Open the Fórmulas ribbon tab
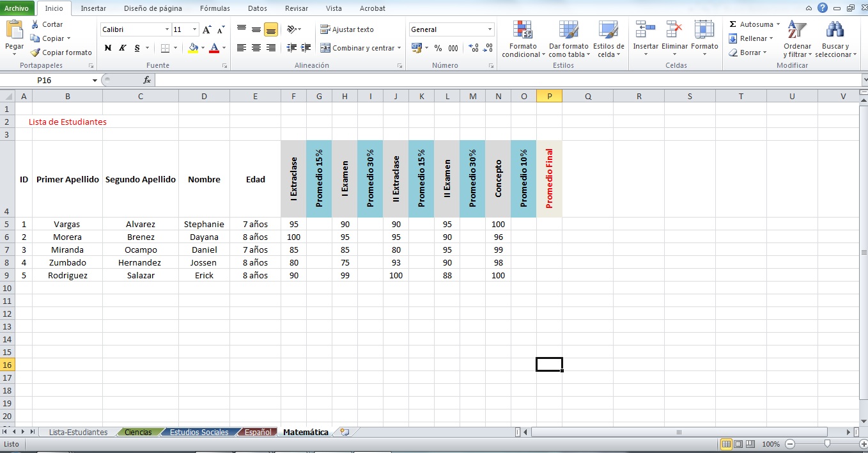 point(214,8)
